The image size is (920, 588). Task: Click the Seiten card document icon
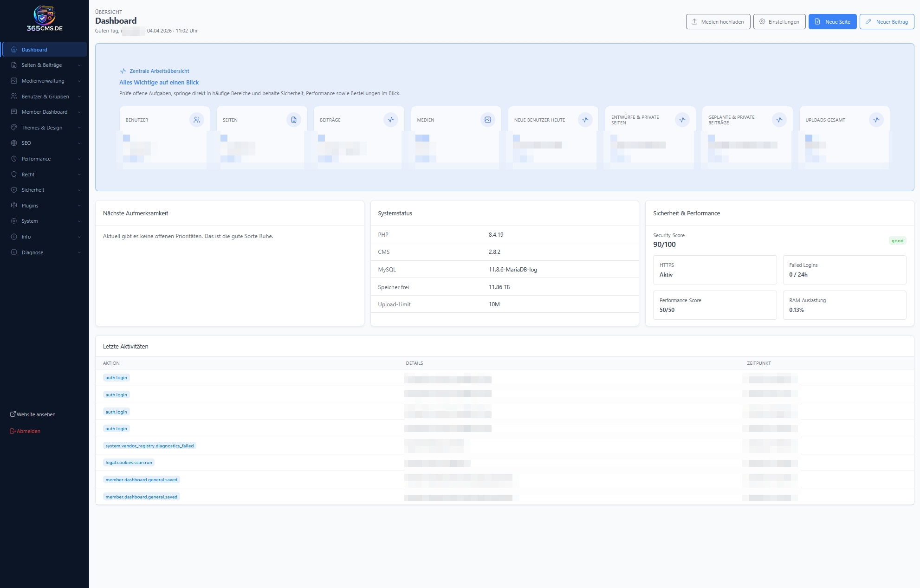[x=294, y=120]
